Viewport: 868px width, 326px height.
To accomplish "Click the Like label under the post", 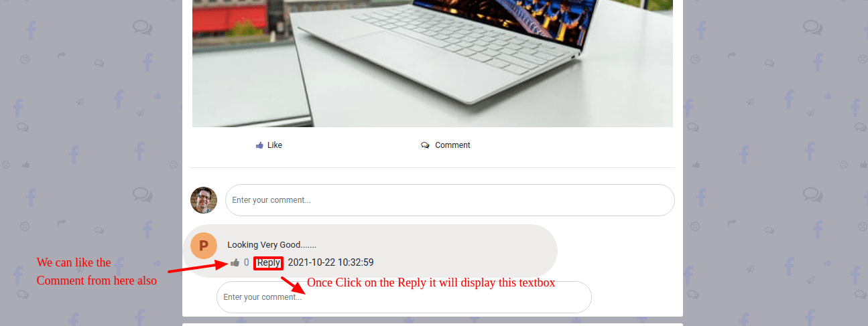I will (275, 145).
